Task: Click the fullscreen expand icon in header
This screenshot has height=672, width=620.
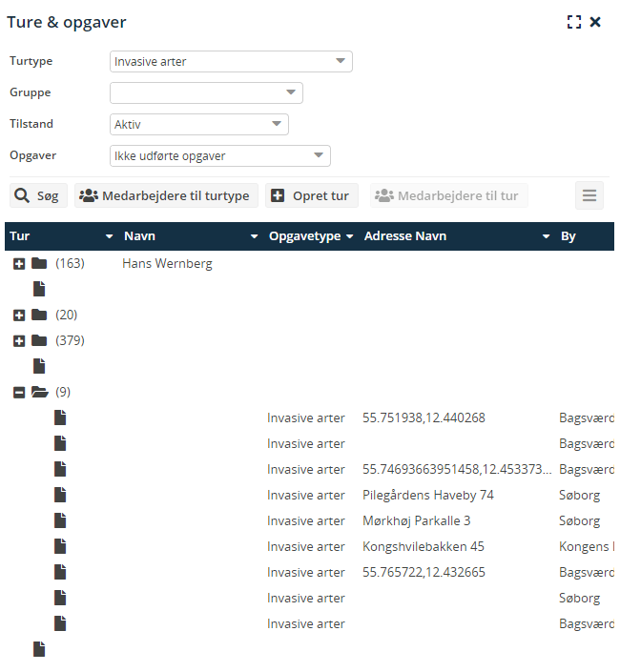Action: pos(573,22)
